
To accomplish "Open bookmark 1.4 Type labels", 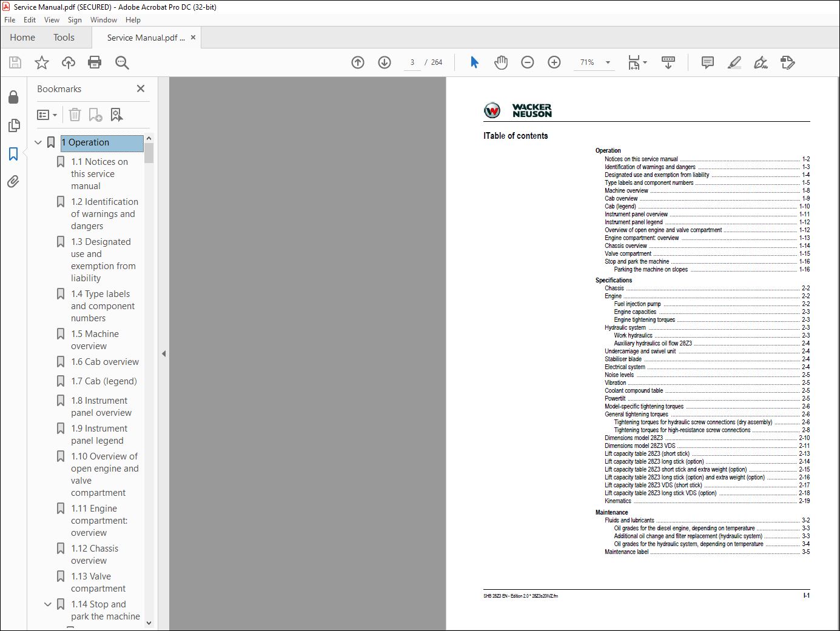I will coord(102,306).
